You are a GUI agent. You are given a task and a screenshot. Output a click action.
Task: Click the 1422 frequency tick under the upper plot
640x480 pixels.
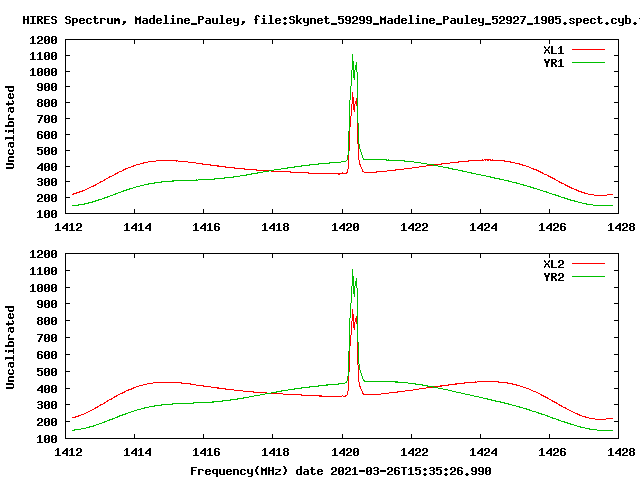coord(414,227)
